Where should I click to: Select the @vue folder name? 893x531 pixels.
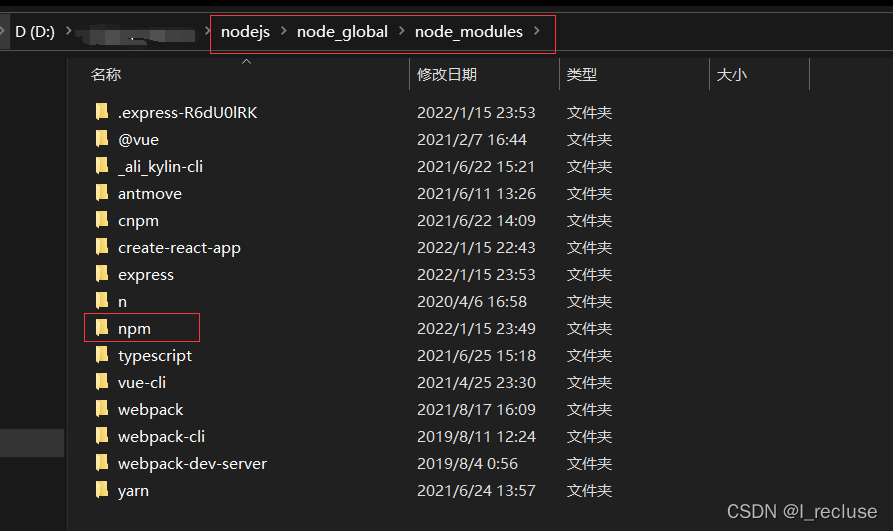click(138, 140)
